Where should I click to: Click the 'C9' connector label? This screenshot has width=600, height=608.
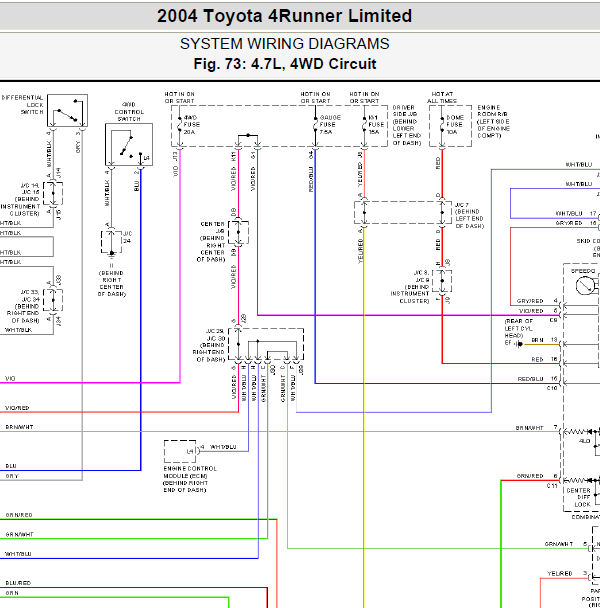pos(553,321)
